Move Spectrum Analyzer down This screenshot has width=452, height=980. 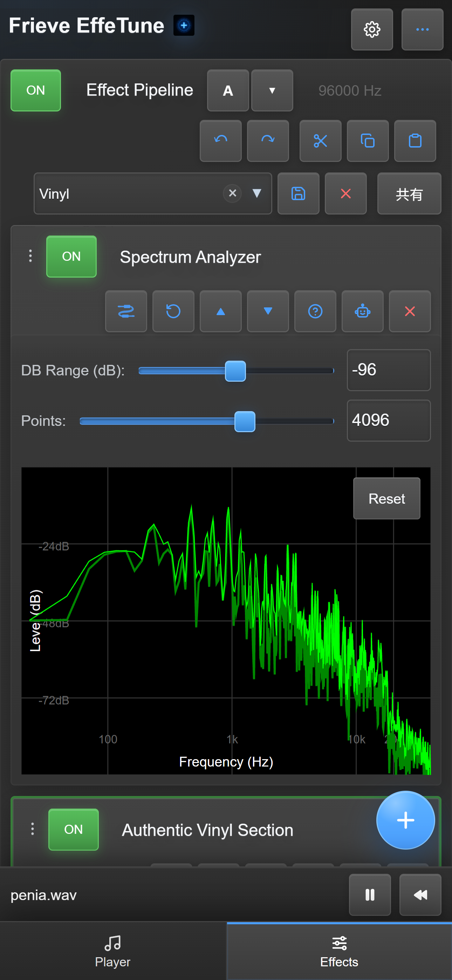coord(268,311)
